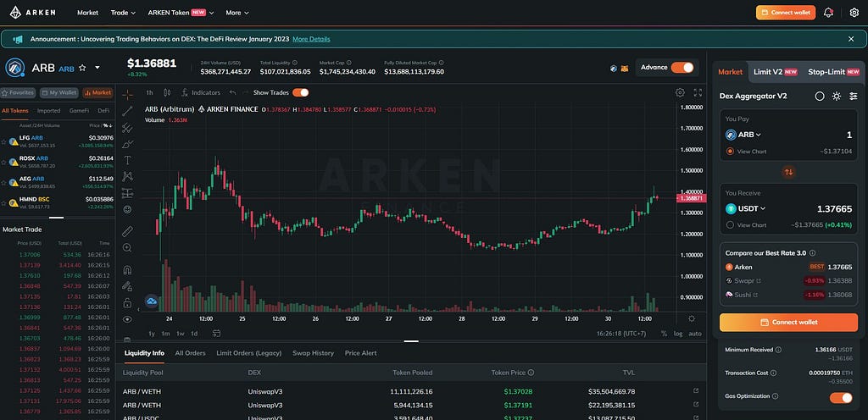Open the More Details announcement link

pos(311,39)
